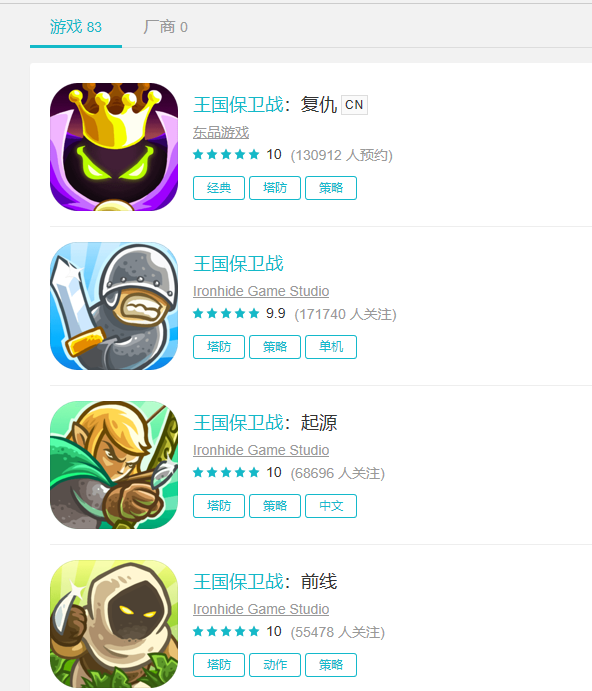
Task: Select the 动作 tag button
Action: pyautogui.click(x=275, y=665)
